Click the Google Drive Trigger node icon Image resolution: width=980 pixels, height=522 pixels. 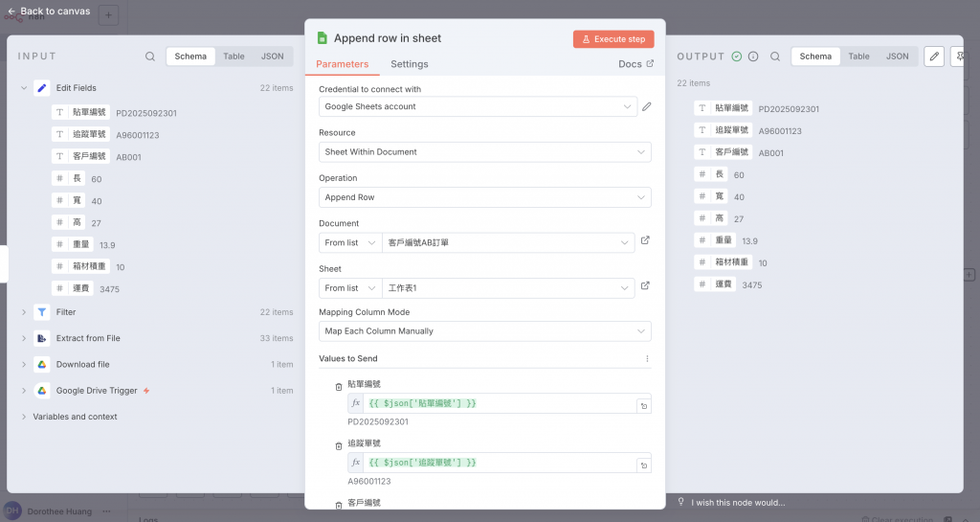click(x=42, y=391)
